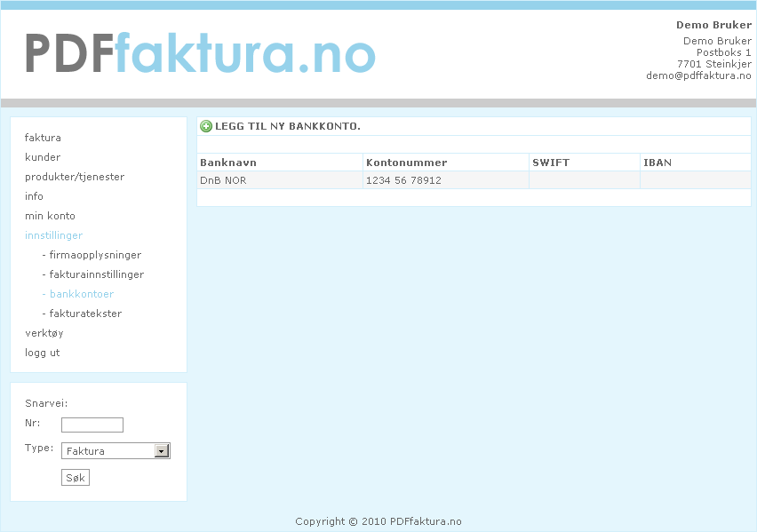Select the DnB NOR bank name cell
757x532 pixels.
click(280, 180)
